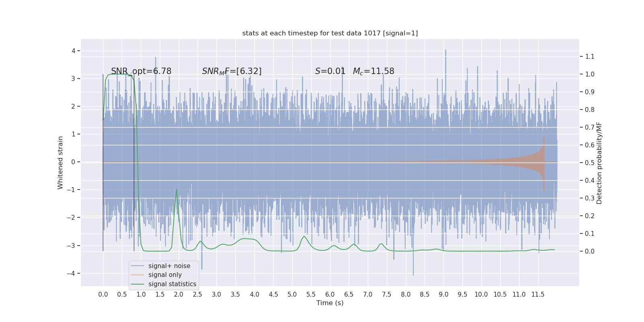This screenshot has width=644, height=322.
Task: Click the green line swatch in the legend
Action: (x=137, y=284)
